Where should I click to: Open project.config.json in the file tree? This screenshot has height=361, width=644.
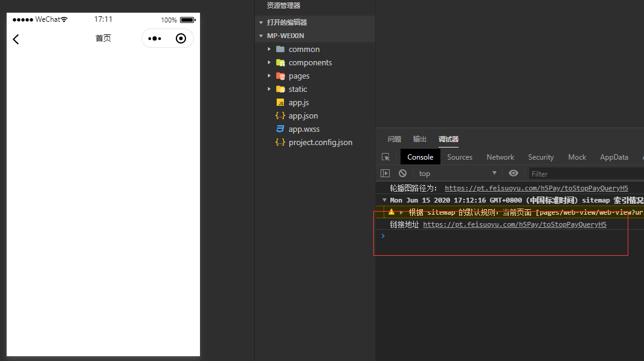(x=320, y=142)
